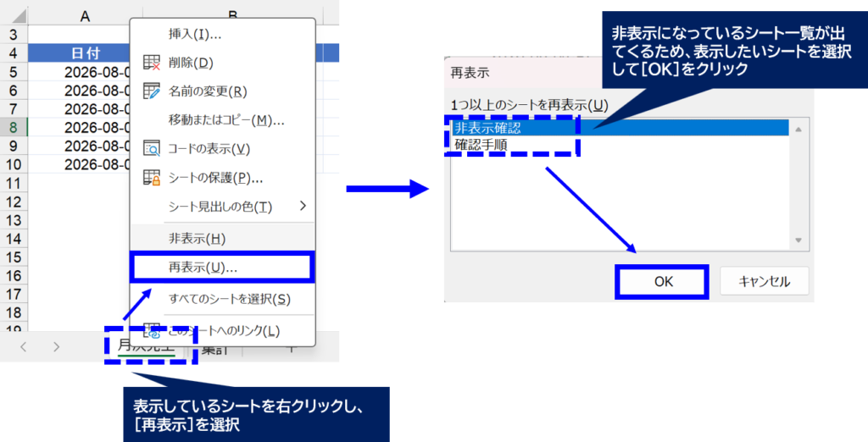Click the Rename sheet pencil icon
Image resolution: width=868 pixels, height=442 pixels.
(152, 91)
